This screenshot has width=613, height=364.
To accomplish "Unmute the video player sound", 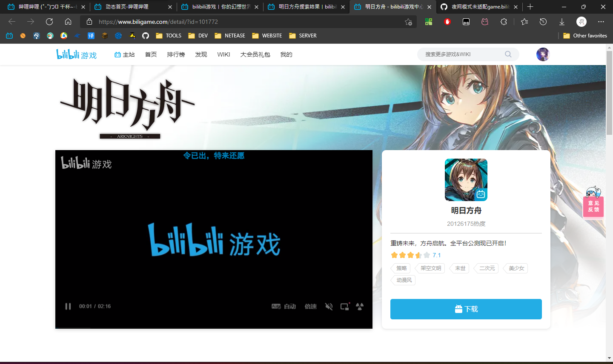I will click(328, 306).
